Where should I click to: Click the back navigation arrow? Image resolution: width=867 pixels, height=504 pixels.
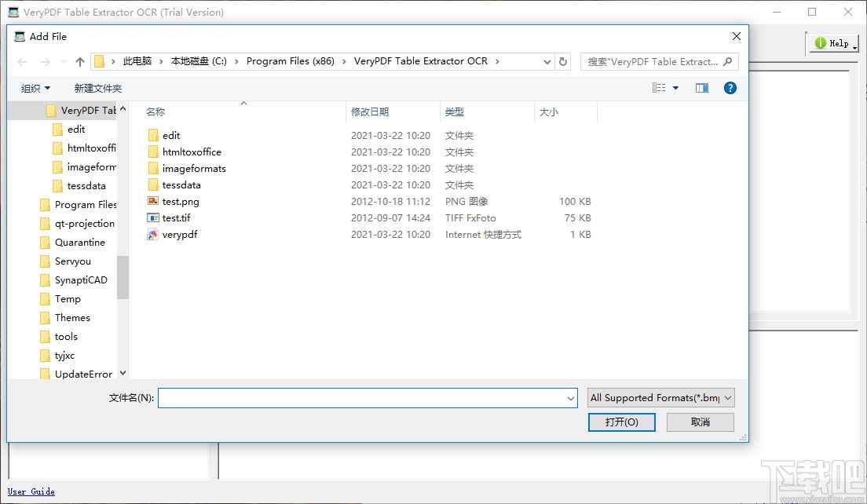(21, 61)
